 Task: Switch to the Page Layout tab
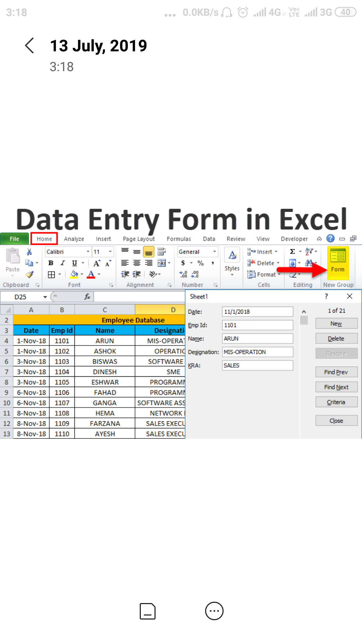point(139,238)
